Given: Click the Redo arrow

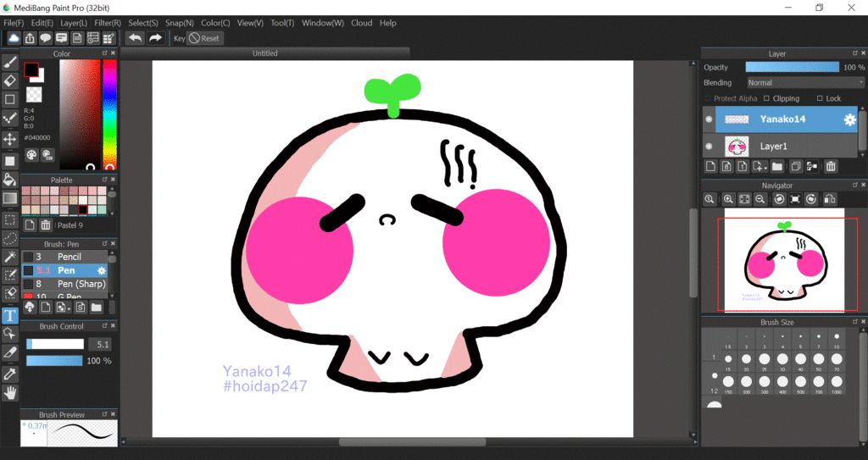Looking at the screenshot, I should click(x=155, y=38).
